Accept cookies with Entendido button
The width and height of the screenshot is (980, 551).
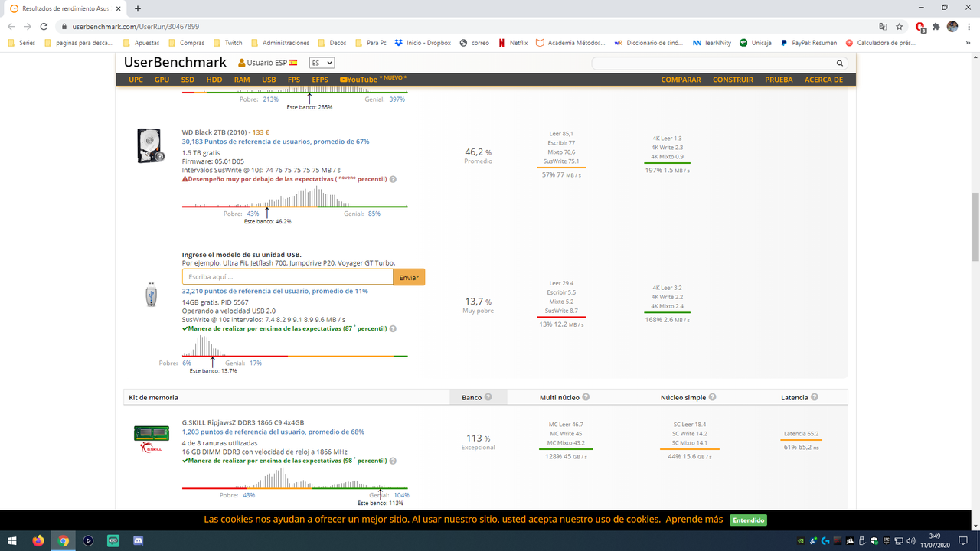coord(748,520)
